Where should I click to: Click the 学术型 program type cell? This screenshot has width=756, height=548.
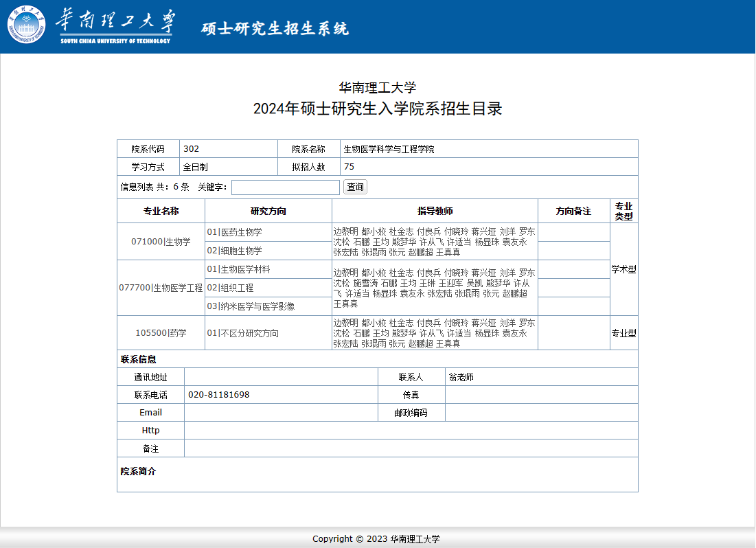coord(624,269)
